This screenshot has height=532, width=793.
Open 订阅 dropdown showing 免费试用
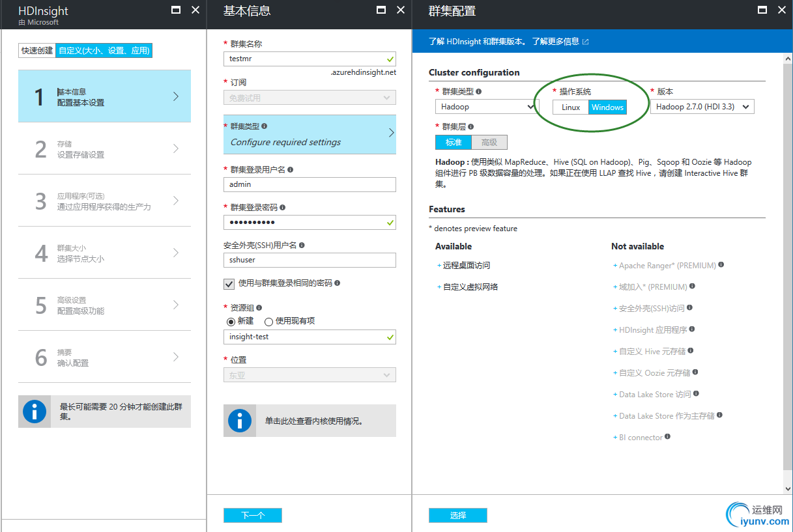point(310,98)
